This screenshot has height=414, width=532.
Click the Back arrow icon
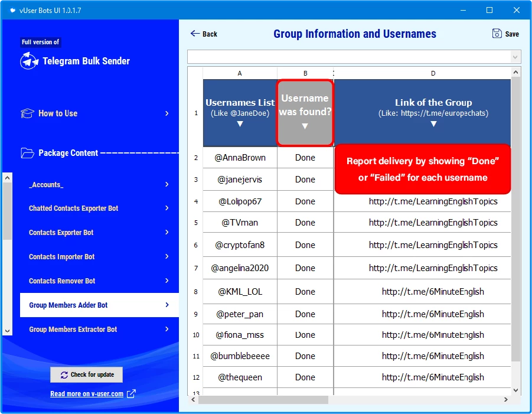195,33
